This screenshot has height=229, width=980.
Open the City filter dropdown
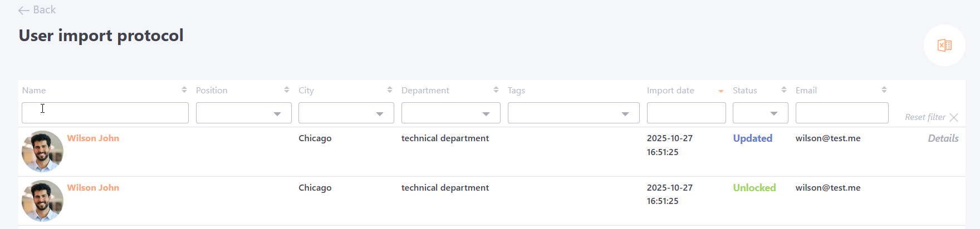pyautogui.click(x=346, y=113)
